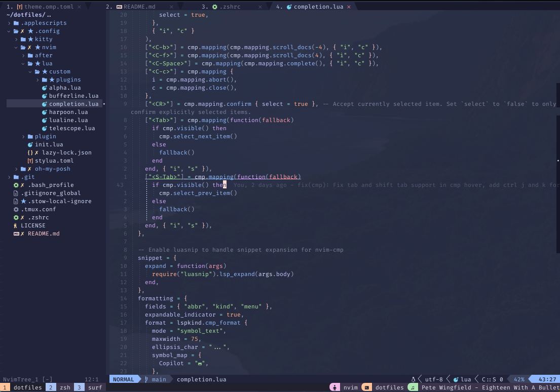Image resolution: width=560 pixels, height=392 pixels.
Task: Click the Lua icon beside alpha.lua
Action: coord(44,88)
